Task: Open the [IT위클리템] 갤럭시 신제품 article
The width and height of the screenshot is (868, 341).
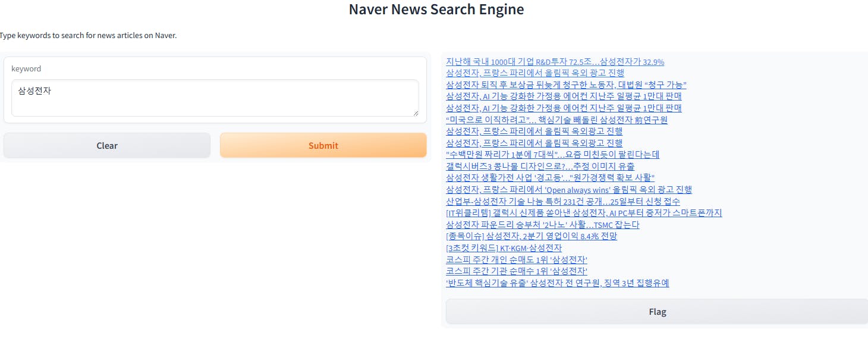Action: (584, 213)
